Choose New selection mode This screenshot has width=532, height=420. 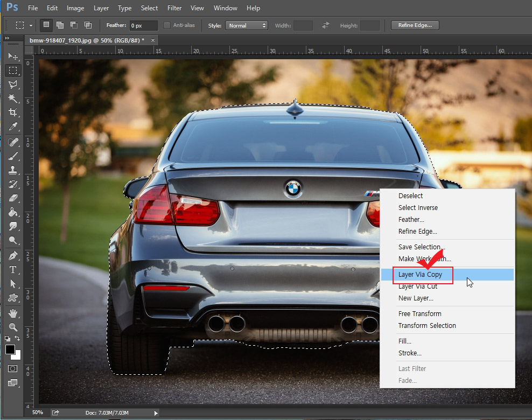pos(46,25)
